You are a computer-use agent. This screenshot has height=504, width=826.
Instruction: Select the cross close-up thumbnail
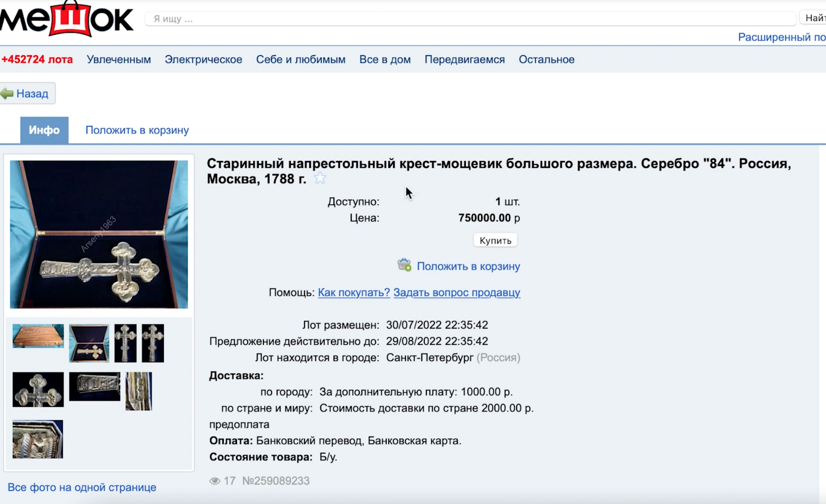point(38,389)
